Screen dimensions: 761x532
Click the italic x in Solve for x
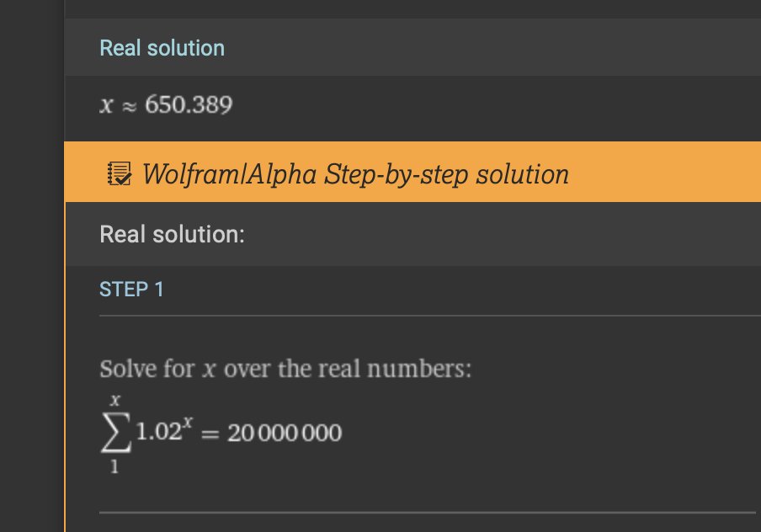click(x=209, y=370)
